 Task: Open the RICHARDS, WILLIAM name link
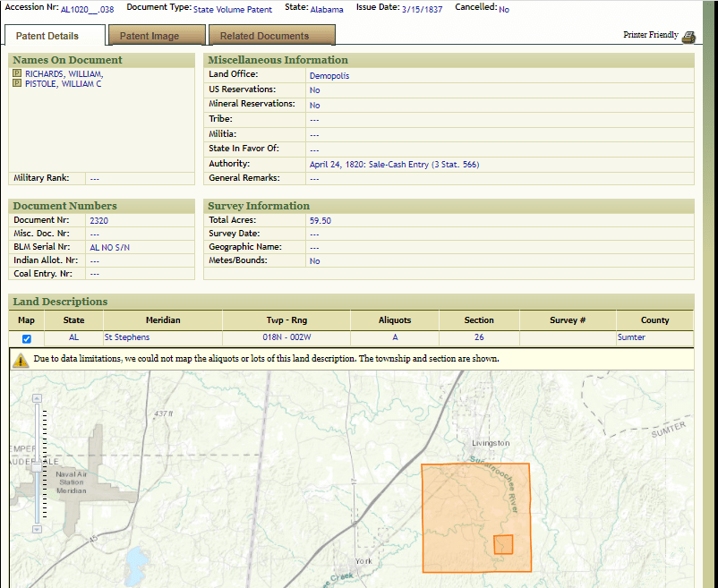(x=64, y=74)
